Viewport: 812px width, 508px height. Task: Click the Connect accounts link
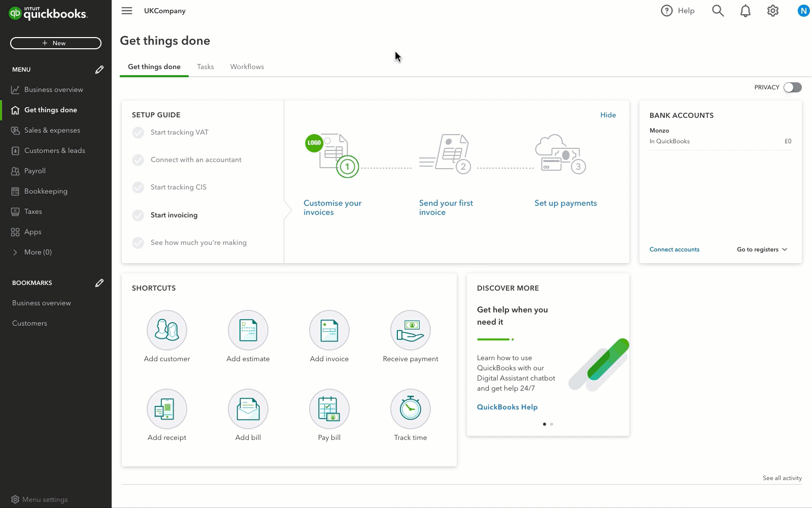coord(674,249)
